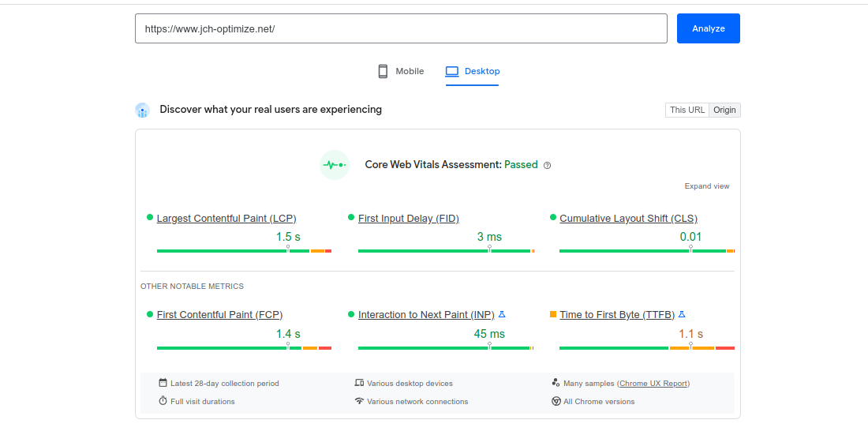Open Cumulative Layout Shift (CLS) link

[x=628, y=219]
